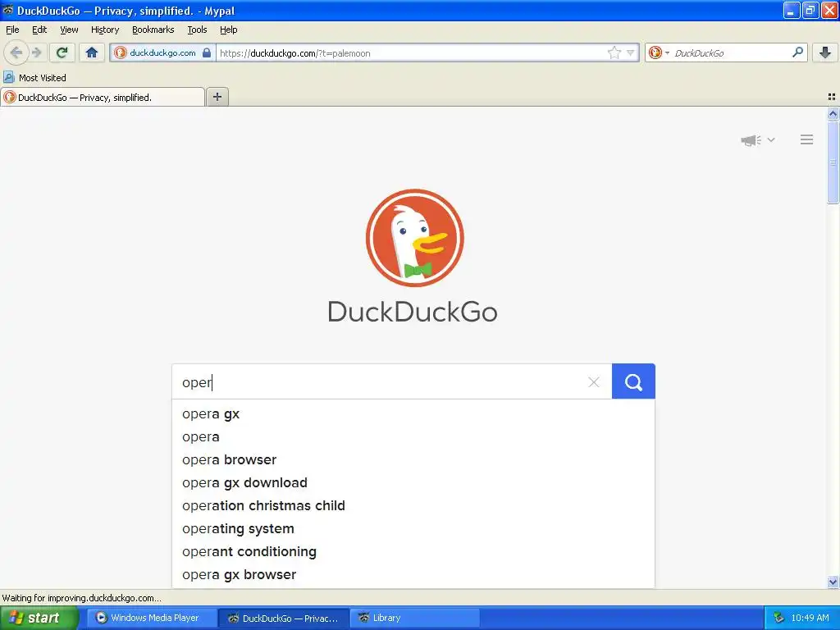Choose 'operation christmas child' suggestion
Screen dimensions: 840x630
pyautogui.click(x=413, y=506)
